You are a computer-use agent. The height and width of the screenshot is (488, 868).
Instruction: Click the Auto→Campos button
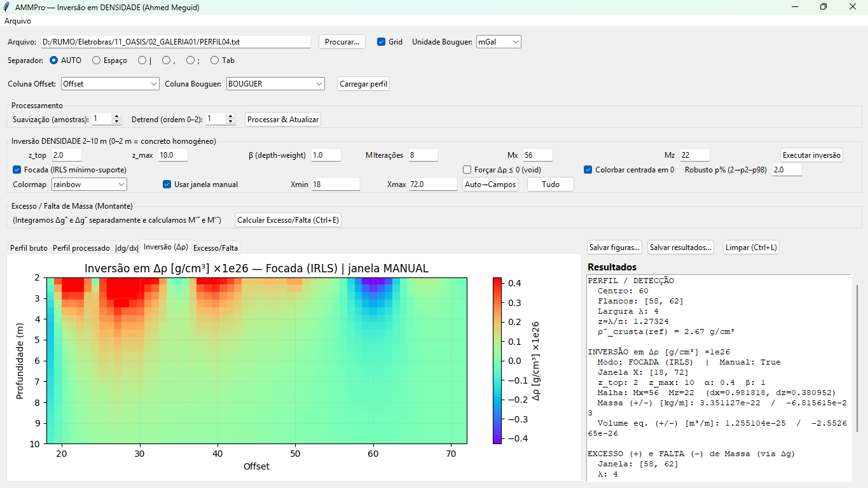point(490,185)
